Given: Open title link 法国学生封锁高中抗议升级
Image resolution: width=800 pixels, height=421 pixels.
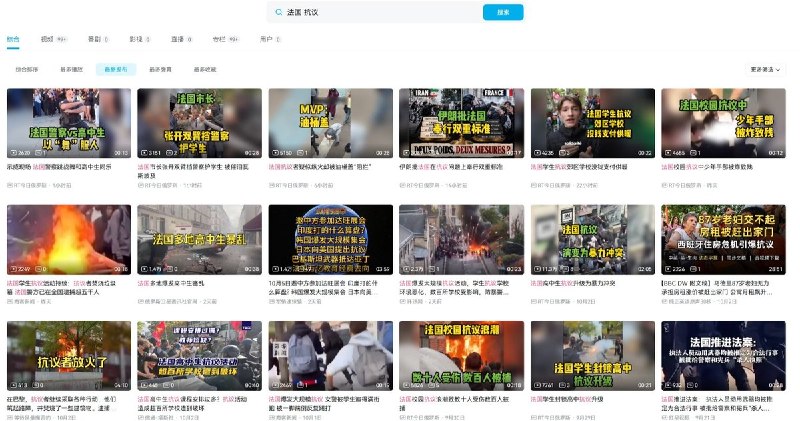Looking at the screenshot, I should (x=567, y=400).
